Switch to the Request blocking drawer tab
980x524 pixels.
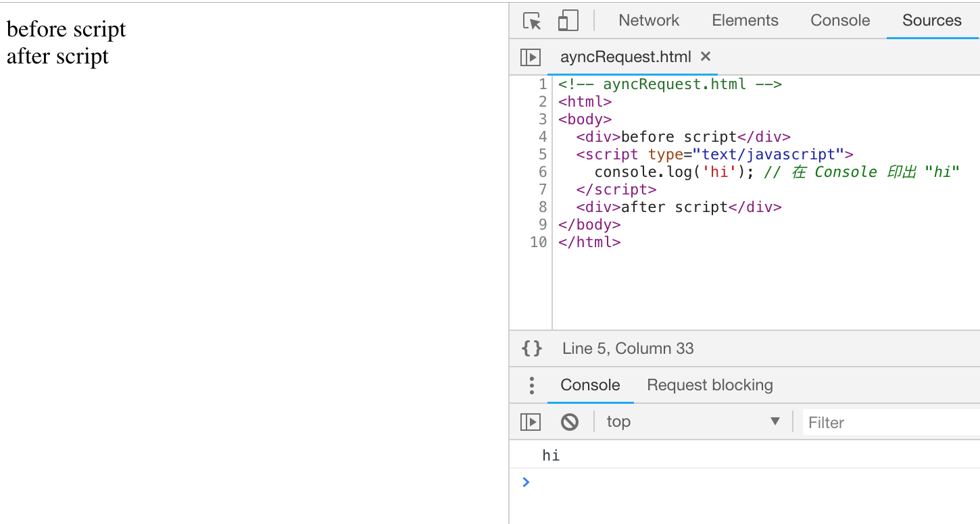coord(709,385)
